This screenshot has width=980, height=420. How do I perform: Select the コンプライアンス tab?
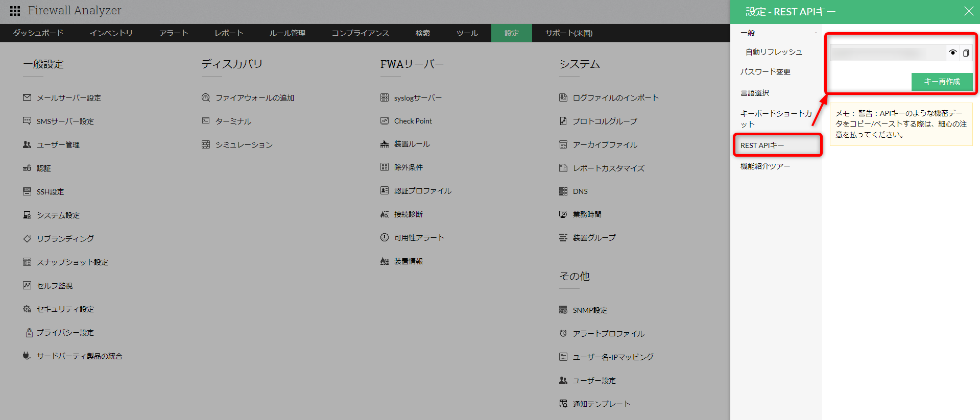(361, 33)
